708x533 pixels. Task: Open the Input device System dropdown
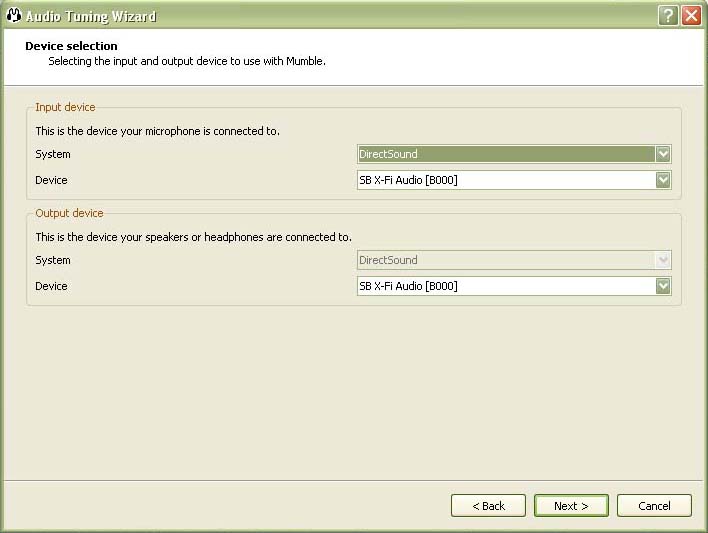click(514, 154)
